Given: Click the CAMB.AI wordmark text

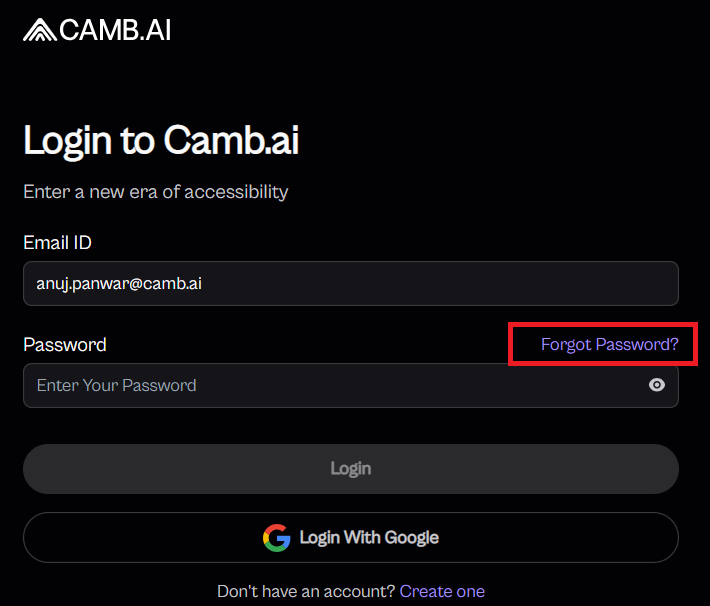Looking at the screenshot, I should (x=115, y=31).
